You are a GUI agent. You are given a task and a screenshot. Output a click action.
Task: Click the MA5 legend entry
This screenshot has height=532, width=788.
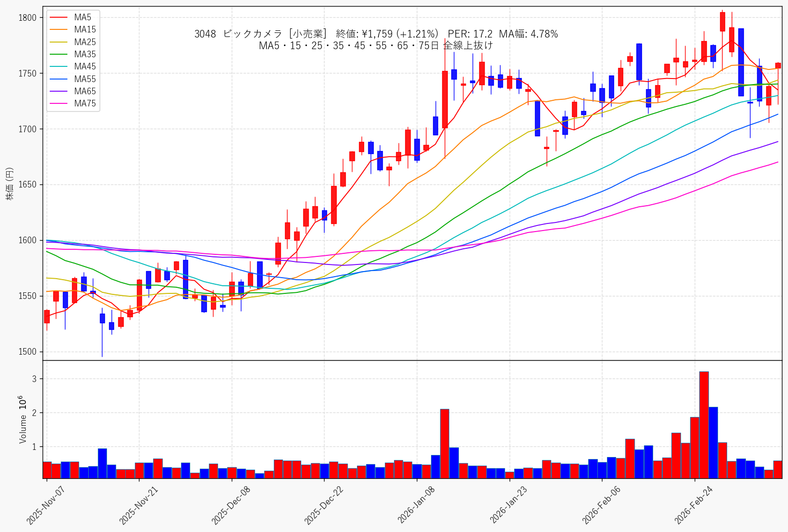point(70,18)
